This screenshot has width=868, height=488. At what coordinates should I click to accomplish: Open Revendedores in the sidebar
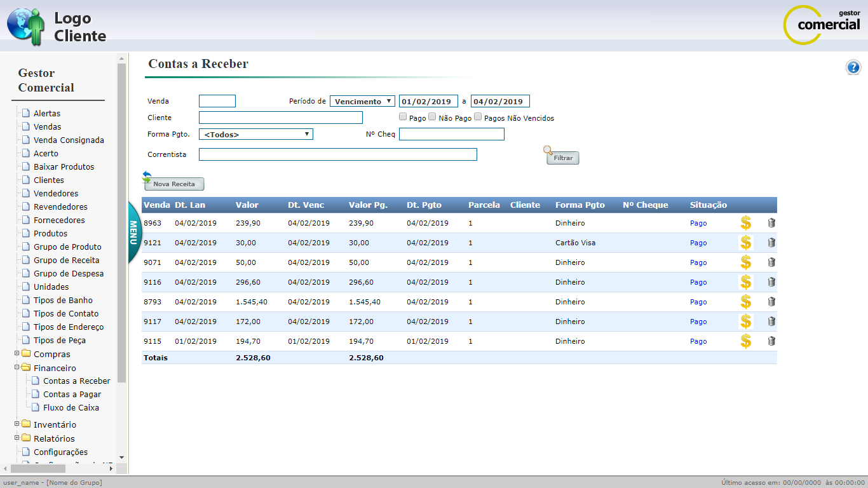coord(60,207)
